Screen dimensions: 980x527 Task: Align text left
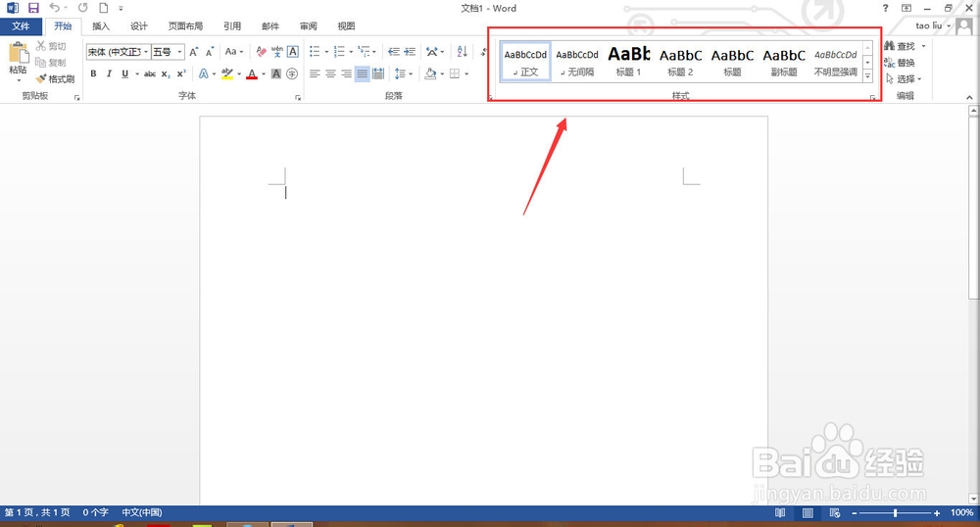pyautogui.click(x=315, y=73)
